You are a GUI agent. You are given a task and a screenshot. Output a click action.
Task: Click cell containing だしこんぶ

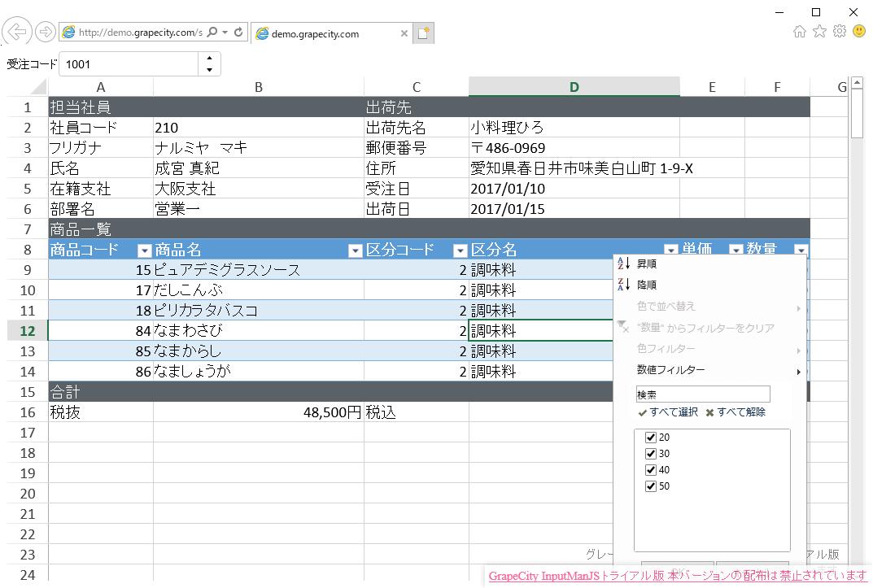pyautogui.click(x=259, y=290)
